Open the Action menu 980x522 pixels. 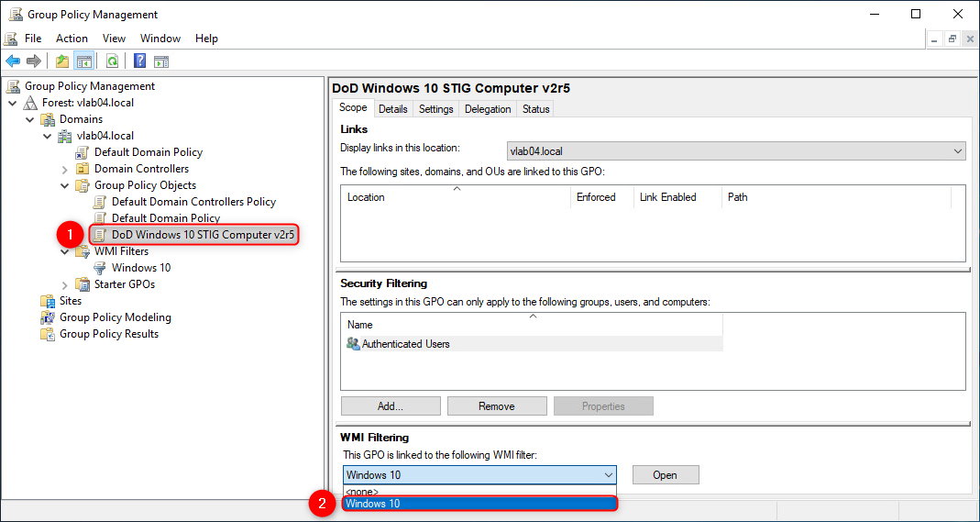pyautogui.click(x=72, y=39)
